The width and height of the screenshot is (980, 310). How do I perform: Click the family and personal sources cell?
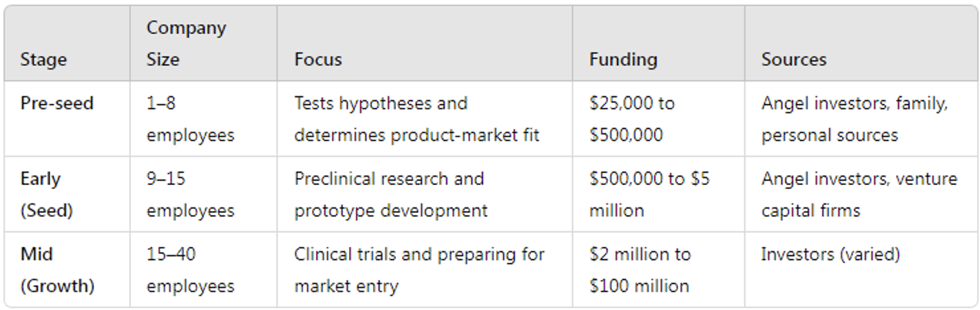[x=854, y=119]
